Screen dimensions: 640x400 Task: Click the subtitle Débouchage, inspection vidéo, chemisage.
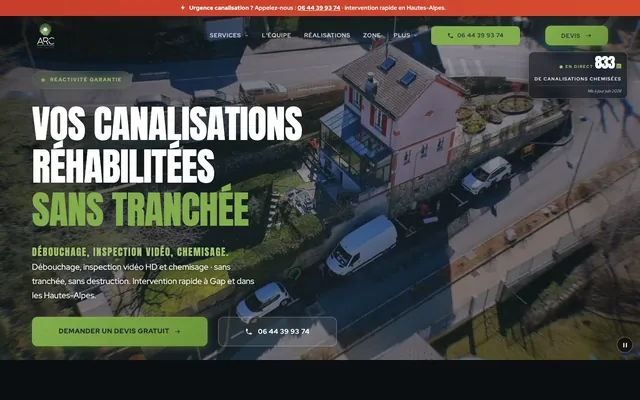coord(130,252)
